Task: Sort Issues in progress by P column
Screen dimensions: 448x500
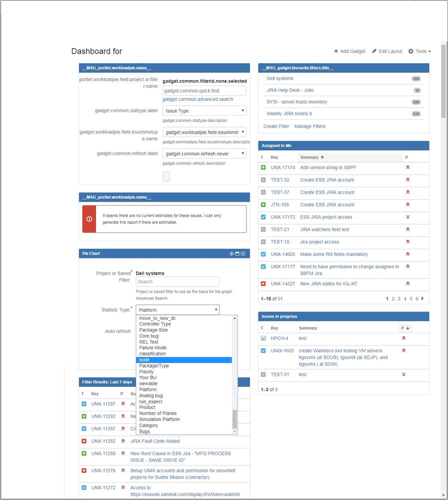Action: (405, 328)
